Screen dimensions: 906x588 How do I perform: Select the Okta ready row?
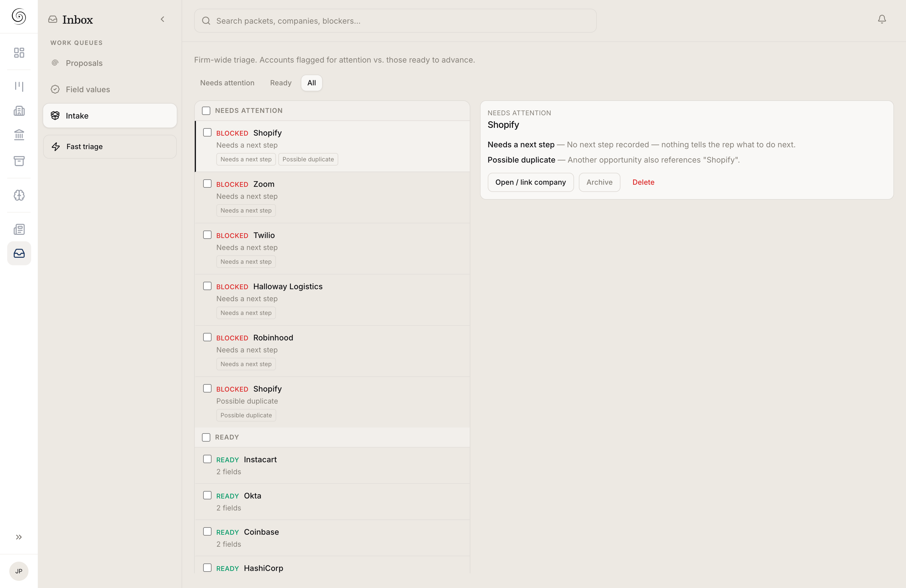[332, 502]
